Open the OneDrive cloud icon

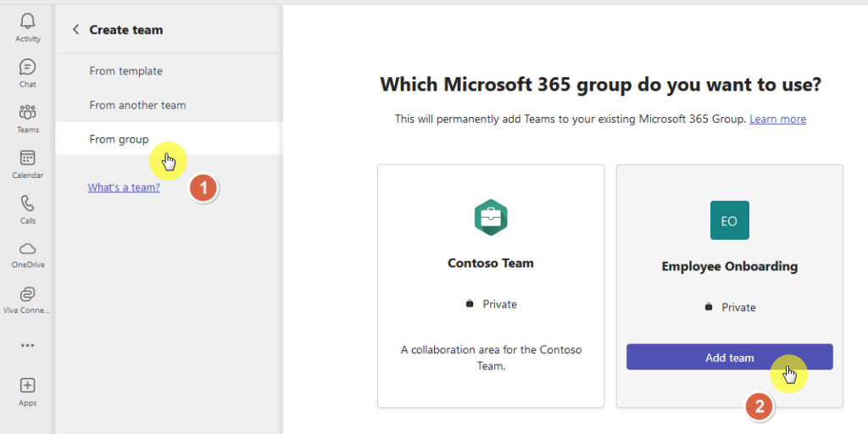pyautogui.click(x=27, y=248)
